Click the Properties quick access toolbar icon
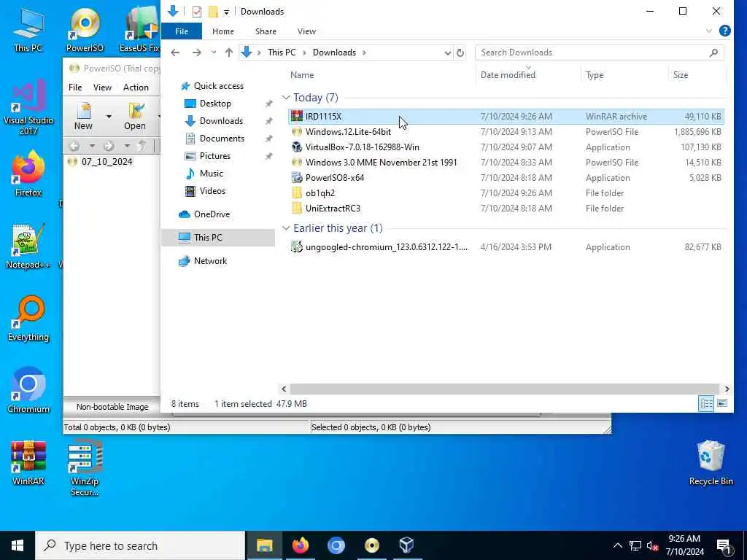 (x=197, y=12)
